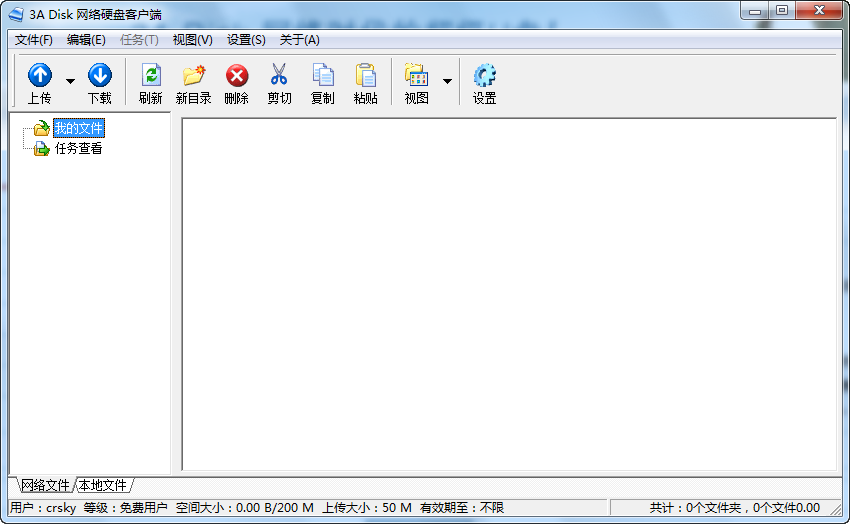Open the 设置(S) menu
This screenshot has height=524, width=850.
pos(246,40)
